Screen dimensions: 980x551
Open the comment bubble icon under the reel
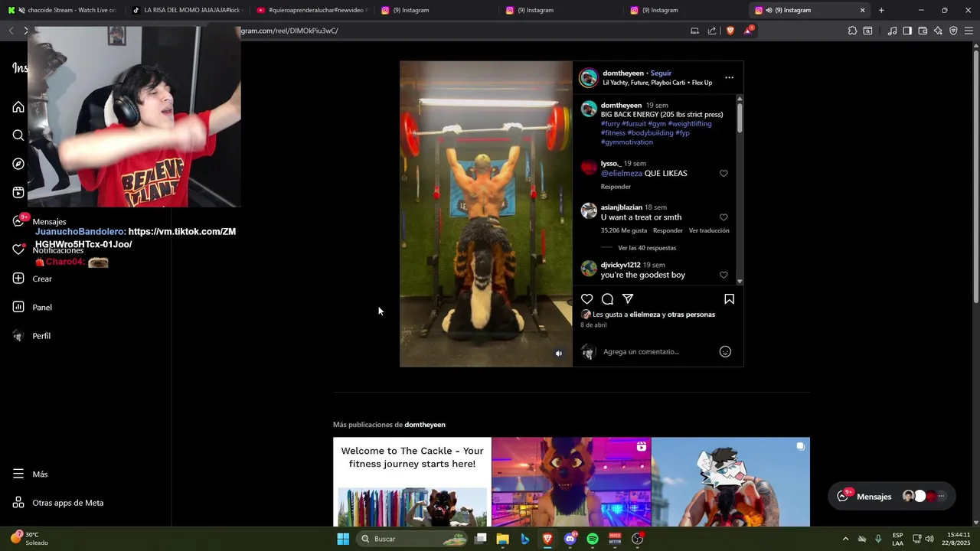(607, 299)
